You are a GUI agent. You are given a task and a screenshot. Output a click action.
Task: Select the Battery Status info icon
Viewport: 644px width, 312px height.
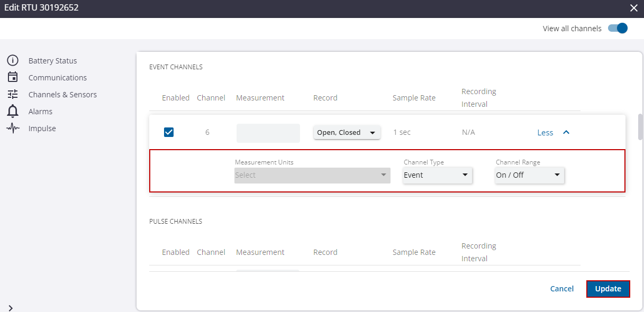pyautogui.click(x=13, y=60)
